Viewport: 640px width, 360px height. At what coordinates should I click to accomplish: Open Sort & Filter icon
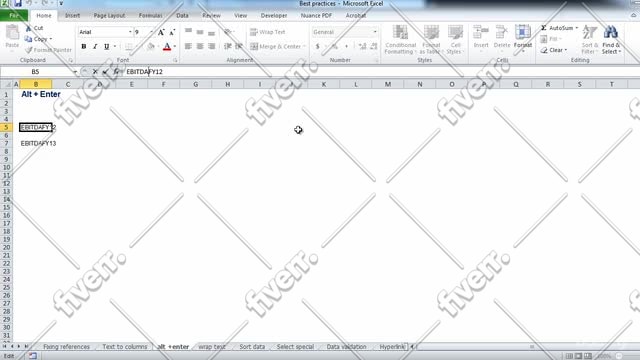590,32
